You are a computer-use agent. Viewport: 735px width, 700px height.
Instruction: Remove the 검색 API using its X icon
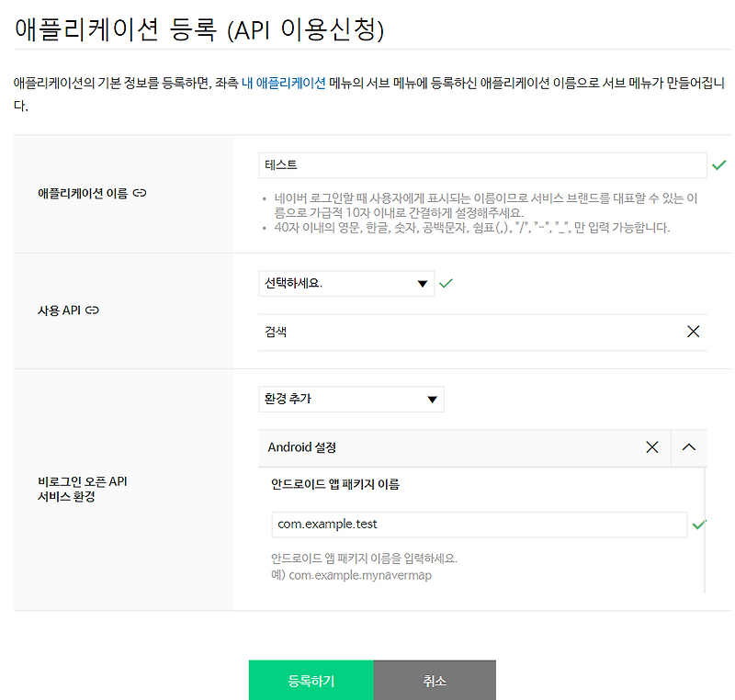pyautogui.click(x=694, y=332)
